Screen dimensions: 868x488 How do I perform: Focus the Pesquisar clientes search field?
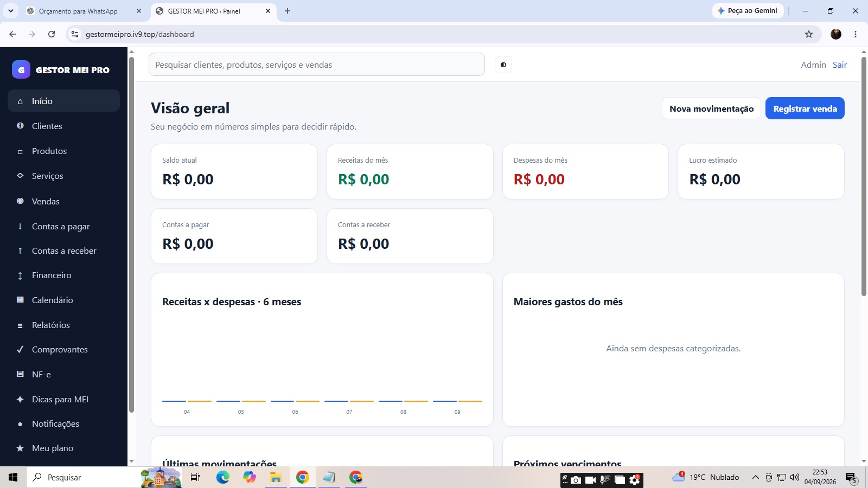coord(317,65)
